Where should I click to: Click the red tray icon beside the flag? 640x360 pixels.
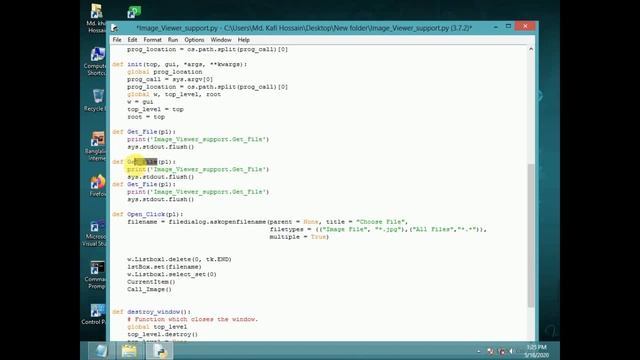coord(502,351)
